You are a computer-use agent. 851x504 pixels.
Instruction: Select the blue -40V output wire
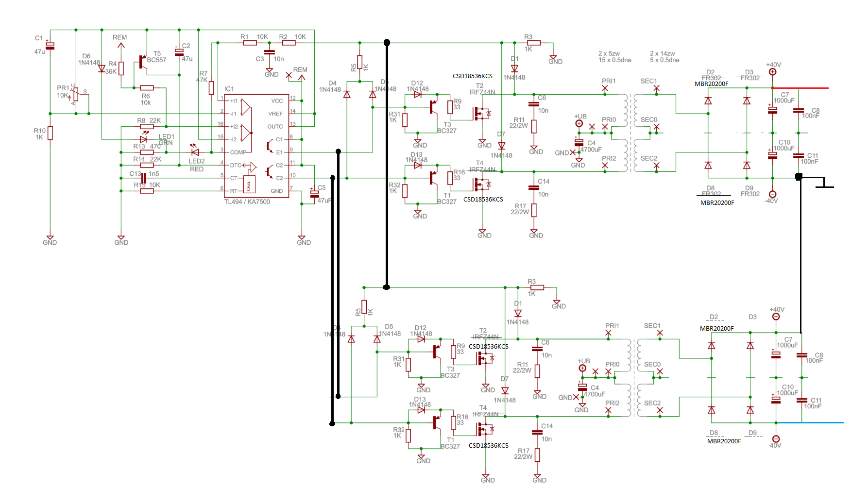click(810, 423)
